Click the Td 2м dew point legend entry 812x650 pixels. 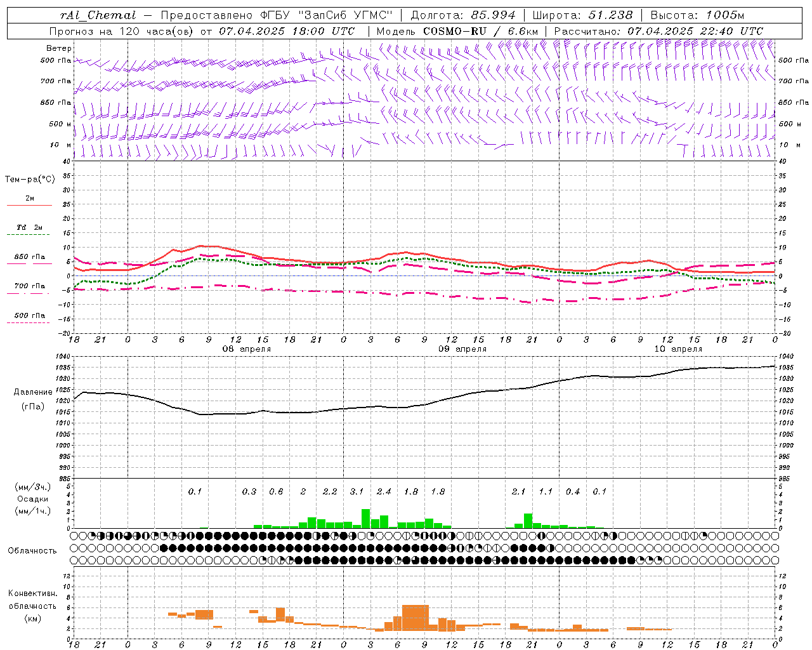click(30, 227)
